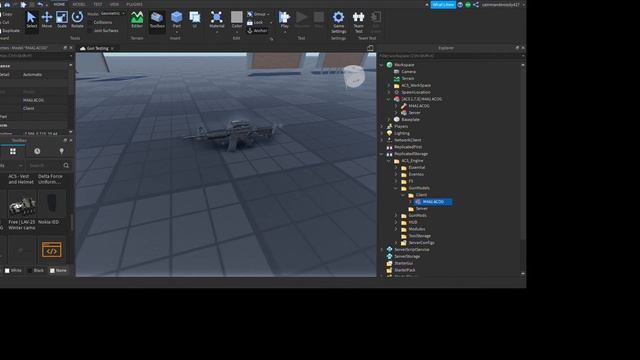Image resolution: width=640 pixels, height=360 pixels.
Task: Open the Toolbox category dropdown
Action: pyautogui.click(x=12, y=165)
